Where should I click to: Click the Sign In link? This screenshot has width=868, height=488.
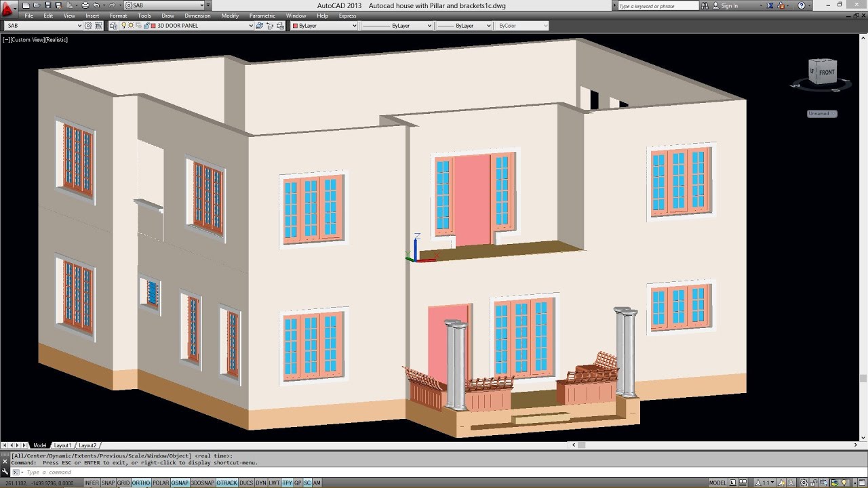pyautogui.click(x=730, y=5)
